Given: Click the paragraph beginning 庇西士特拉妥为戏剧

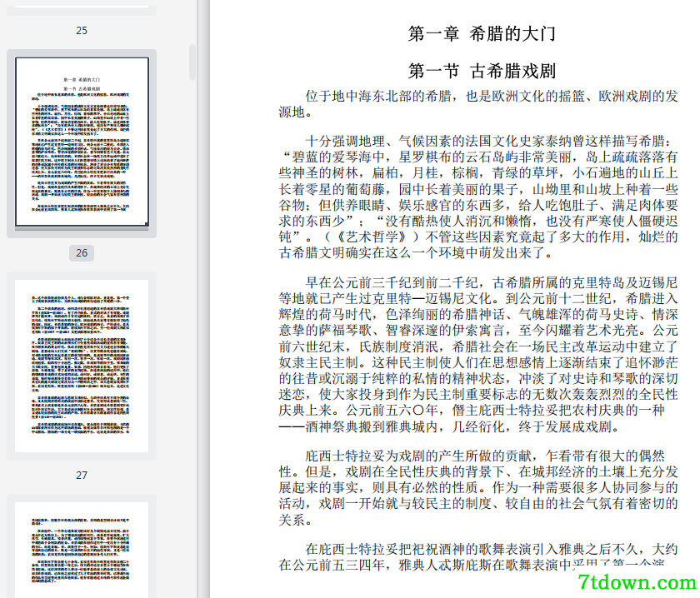Looking at the screenshot, I should tap(478, 487).
